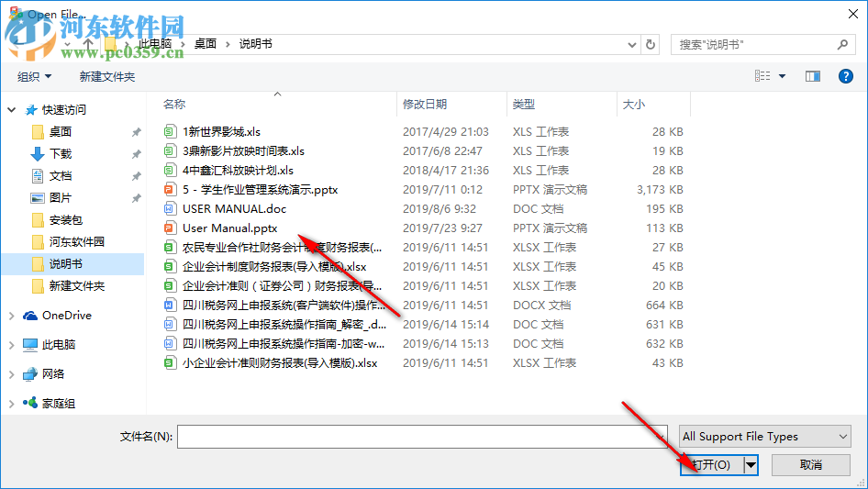Click the 此电脑 computer icon in the sidebar
This screenshot has width=868, height=489.
(30, 345)
